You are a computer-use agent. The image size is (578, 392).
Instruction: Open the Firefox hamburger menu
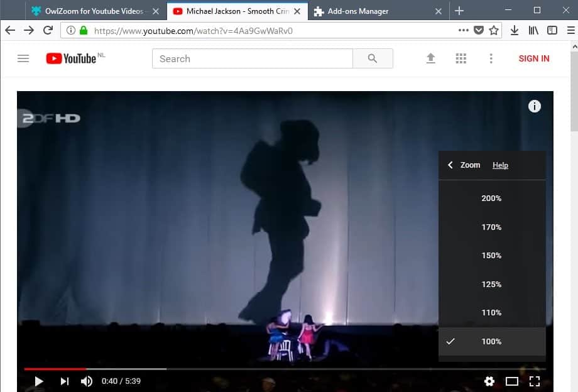coord(571,30)
